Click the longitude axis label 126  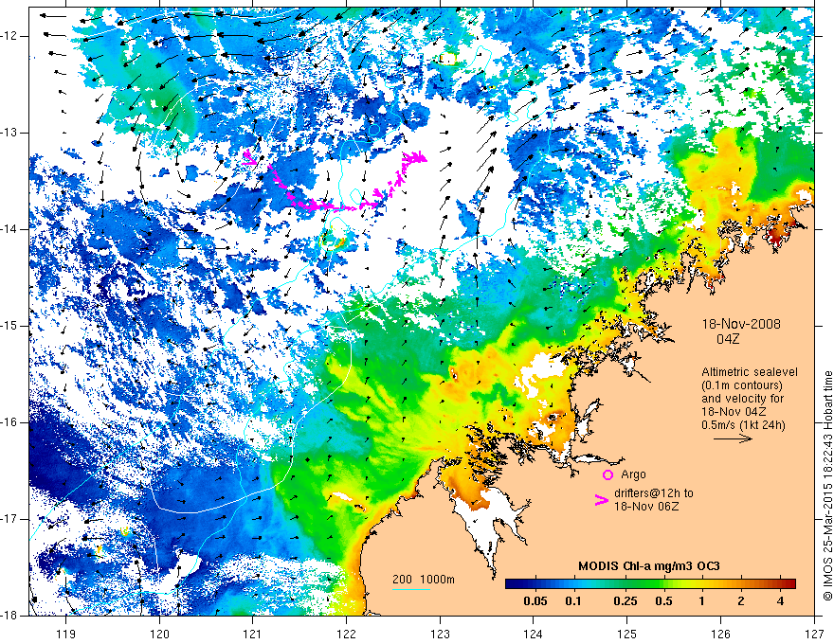(x=720, y=634)
